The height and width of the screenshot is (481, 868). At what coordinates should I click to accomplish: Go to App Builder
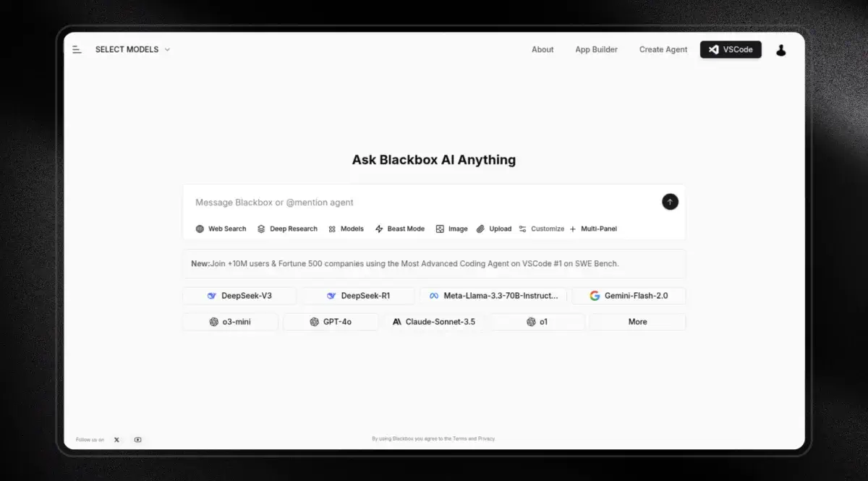[x=596, y=49]
